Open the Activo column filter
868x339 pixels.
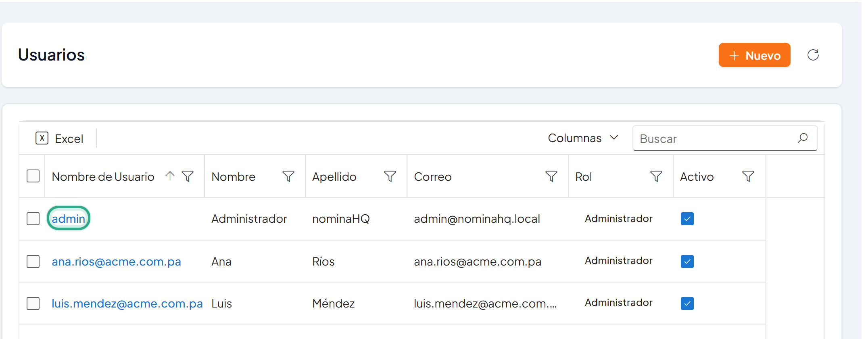748,176
